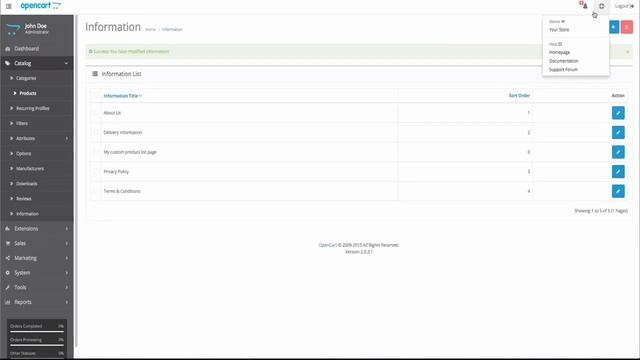Expand the System sidebar menu
640x360 pixels.
[x=37, y=273]
